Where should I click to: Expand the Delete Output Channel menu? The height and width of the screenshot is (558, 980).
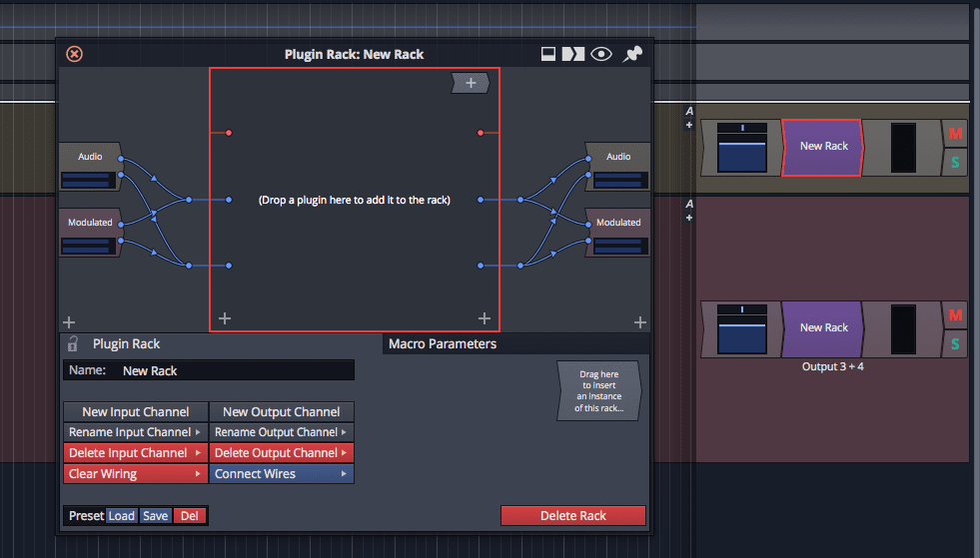click(282, 453)
